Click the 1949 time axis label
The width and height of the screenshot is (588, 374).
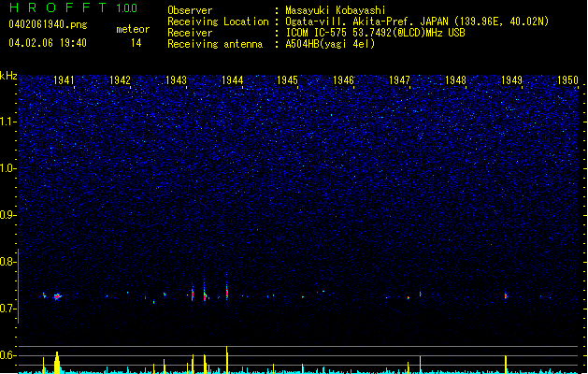click(x=511, y=80)
